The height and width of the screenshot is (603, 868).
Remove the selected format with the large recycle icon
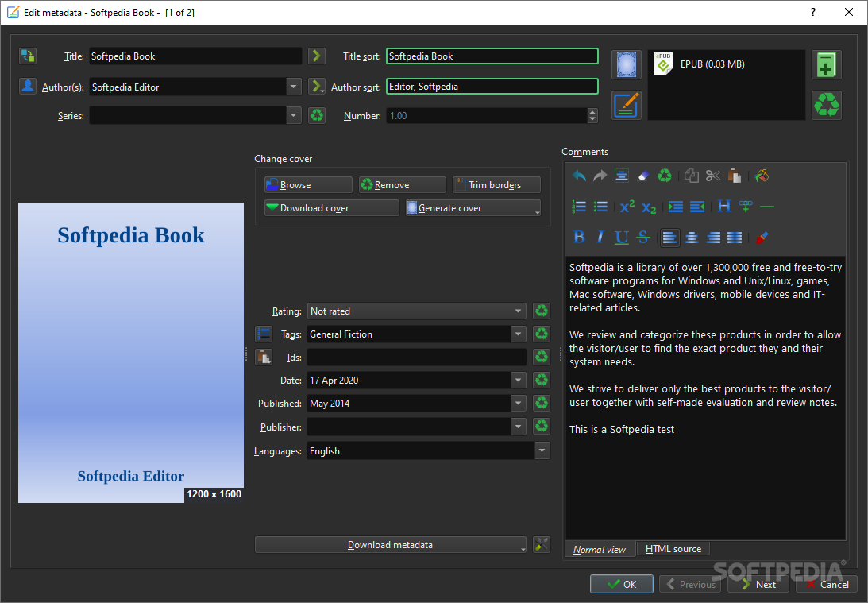(827, 105)
